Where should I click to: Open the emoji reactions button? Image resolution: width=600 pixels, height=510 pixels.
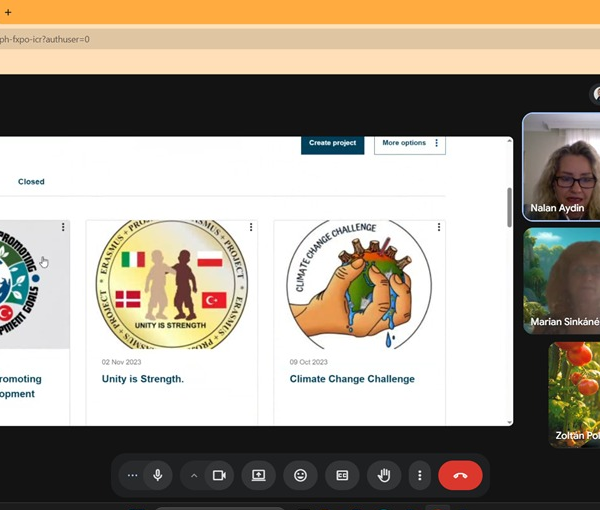click(300, 475)
